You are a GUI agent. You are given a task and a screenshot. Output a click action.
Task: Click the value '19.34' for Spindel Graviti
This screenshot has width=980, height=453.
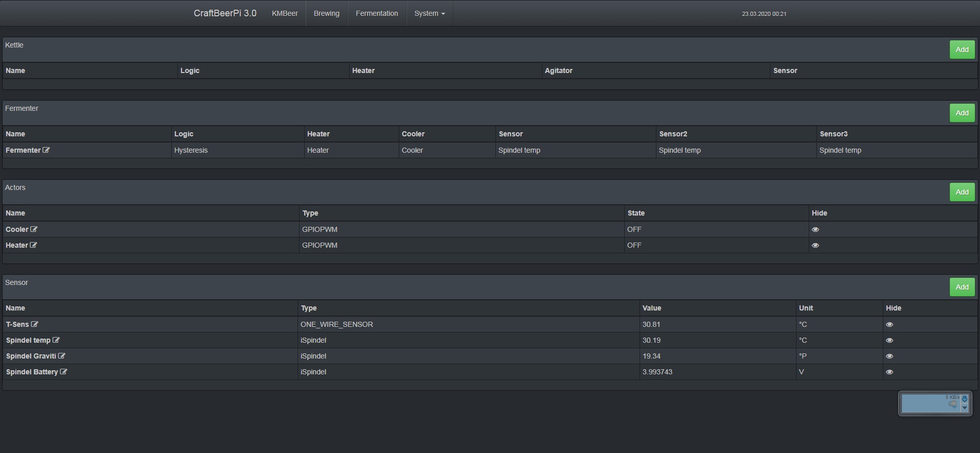(651, 356)
